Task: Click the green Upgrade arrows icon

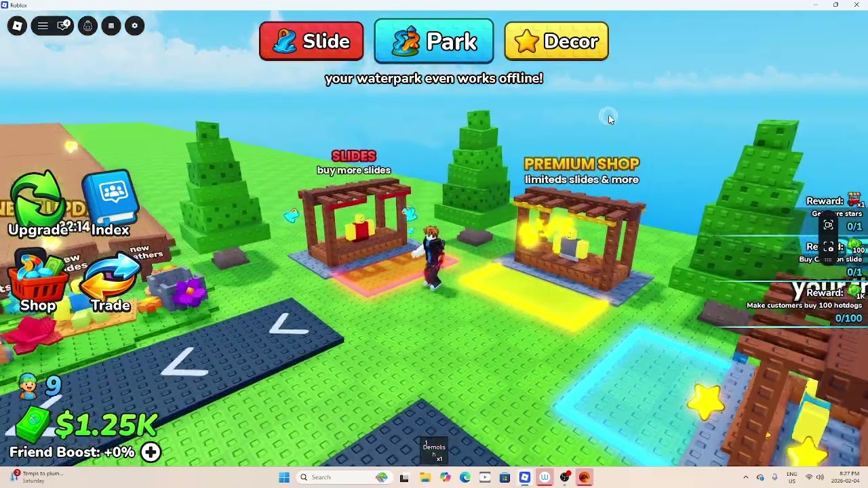Action: pos(38,203)
